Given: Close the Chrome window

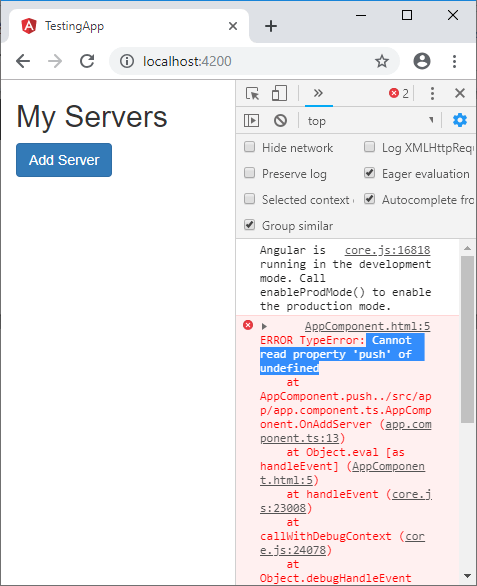Looking at the screenshot, I should pyautogui.click(x=453, y=16).
